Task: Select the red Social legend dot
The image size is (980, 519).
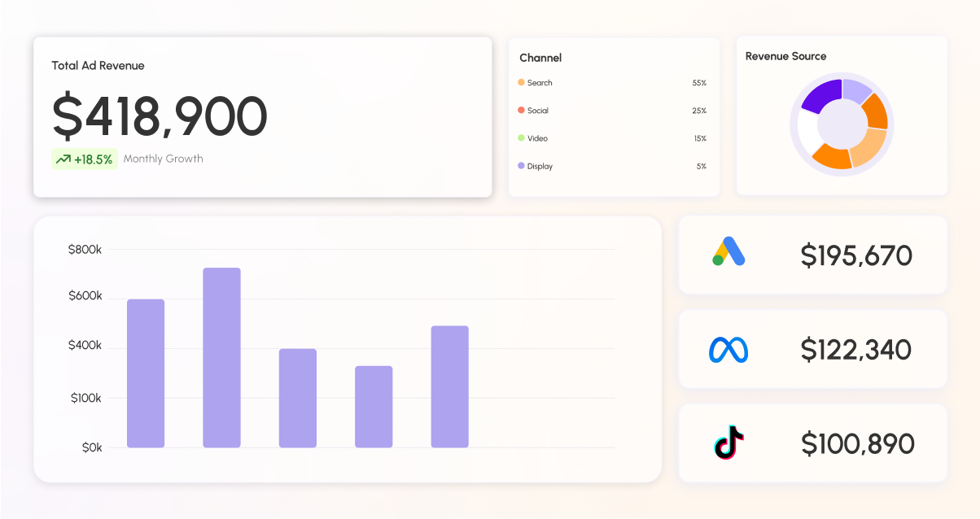Action: pyautogui.click(x=521, y=110)
